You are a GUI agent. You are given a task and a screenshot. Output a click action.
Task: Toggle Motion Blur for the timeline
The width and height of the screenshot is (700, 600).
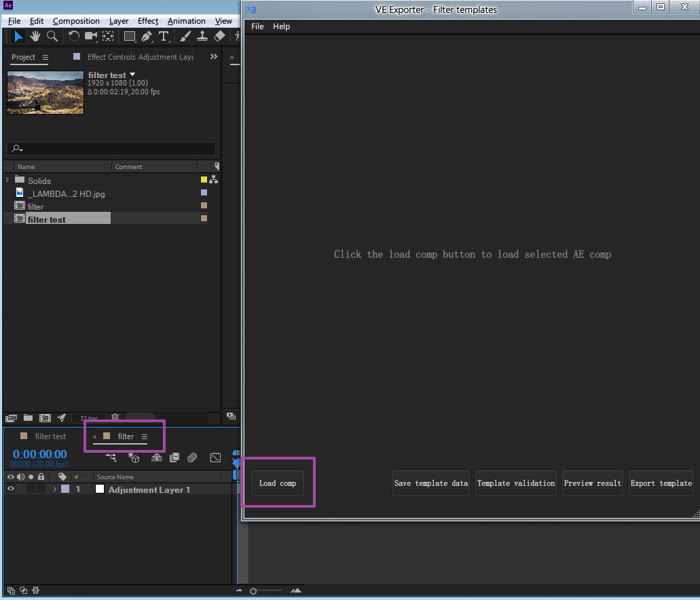[x=192, y=457]
